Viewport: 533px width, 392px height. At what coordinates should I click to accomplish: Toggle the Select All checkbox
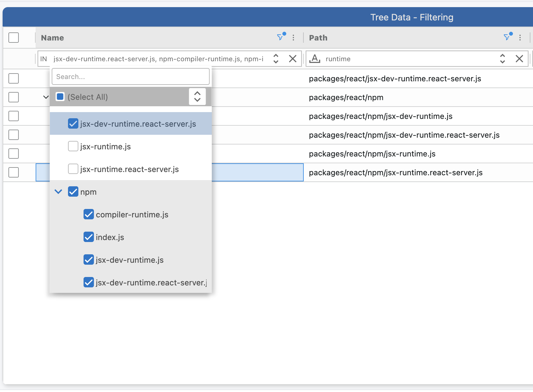point(60,97)
